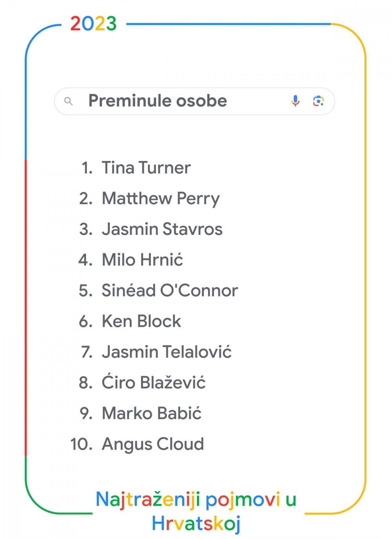The height and width of the screenshot is (539, 392).
Task: Click the number 1 rank marker
Action: [x=87, y=168]
